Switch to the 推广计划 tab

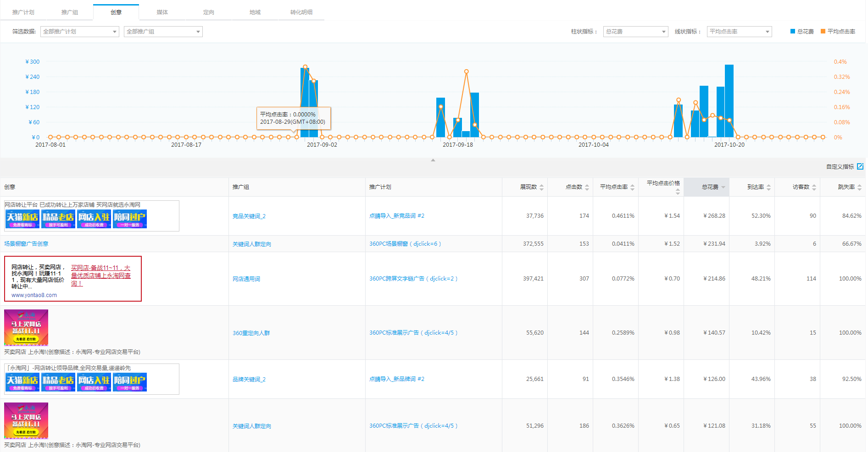point(23,12)
